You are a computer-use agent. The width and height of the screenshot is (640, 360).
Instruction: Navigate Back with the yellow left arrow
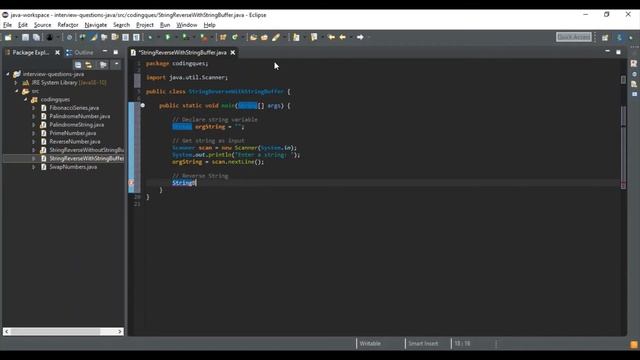coord(342,38)
